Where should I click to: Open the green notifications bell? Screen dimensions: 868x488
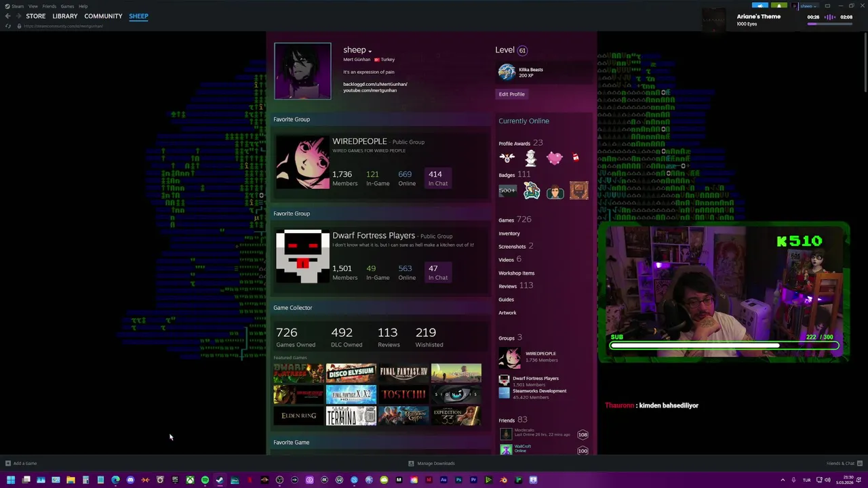[x=778, y=5]
